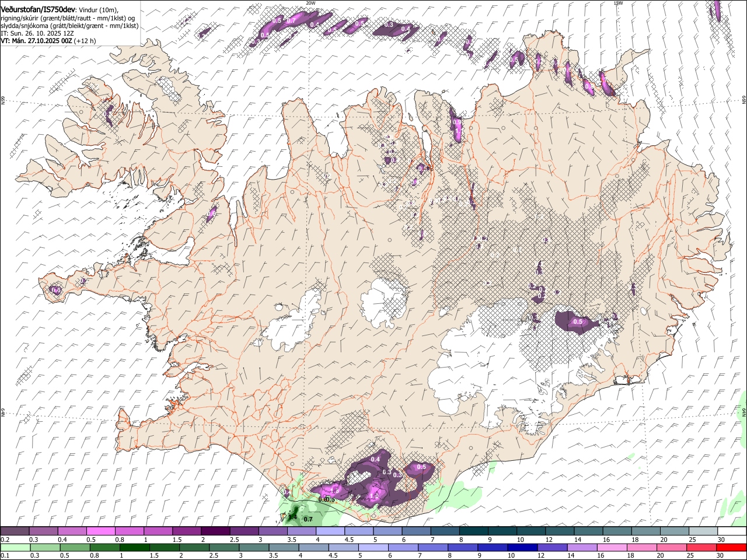Click the 20W longitude label

point(310,3)
